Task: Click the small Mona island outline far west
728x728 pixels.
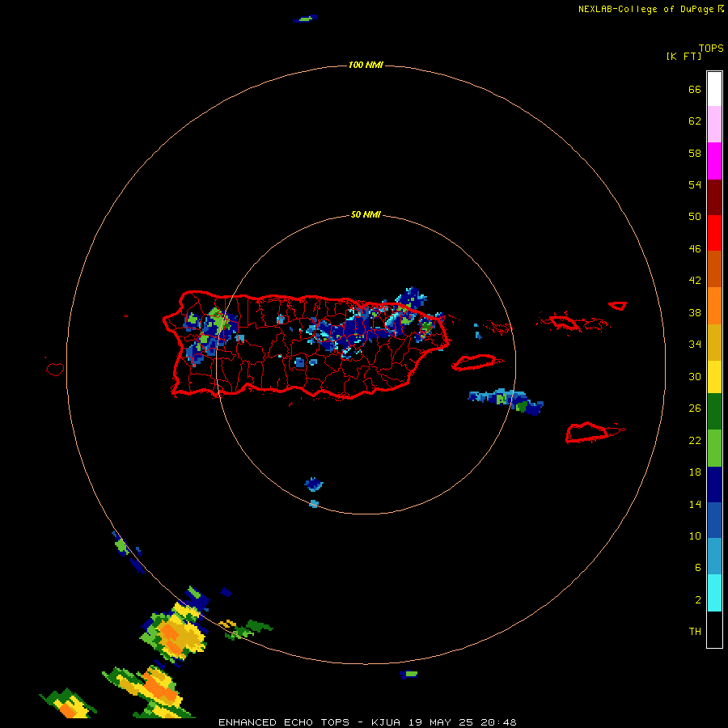Action: [x=55, y=369]
